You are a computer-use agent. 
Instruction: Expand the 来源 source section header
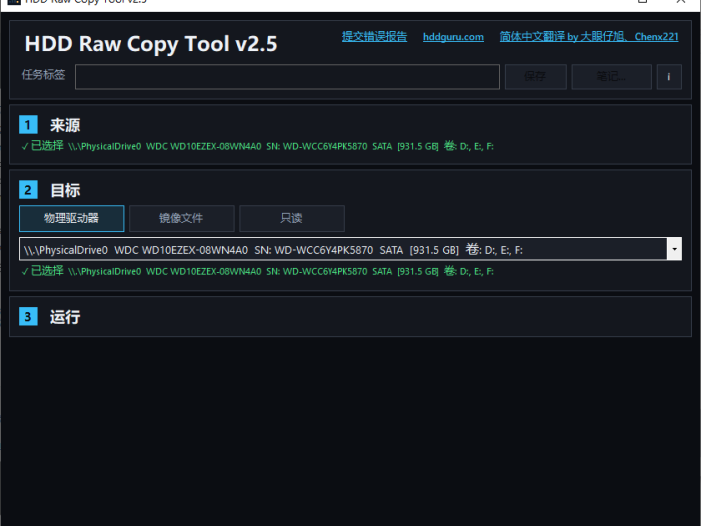[65, 125]
